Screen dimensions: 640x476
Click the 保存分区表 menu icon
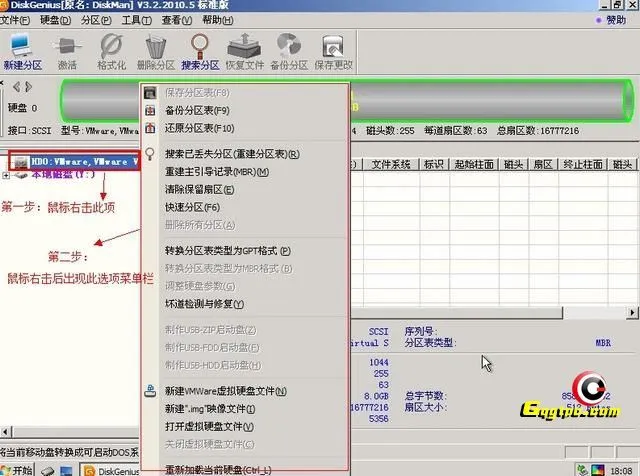[x=150, y=93]
